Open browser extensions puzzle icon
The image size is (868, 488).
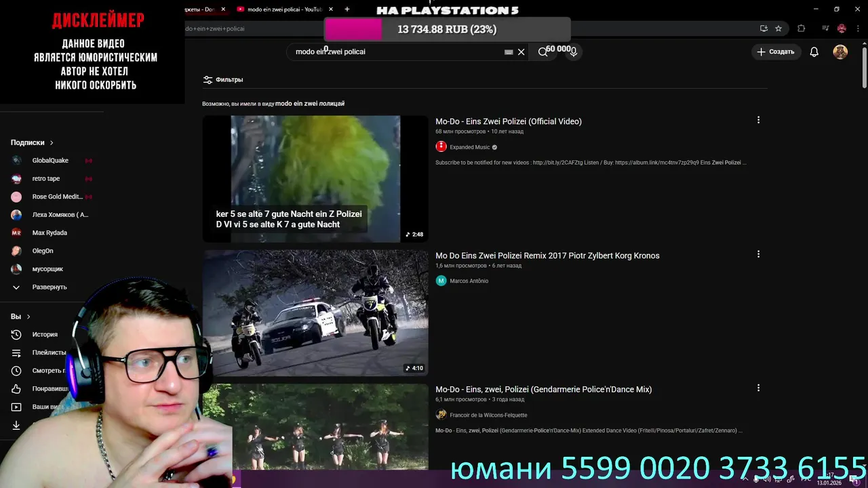[x=802, y=28]
